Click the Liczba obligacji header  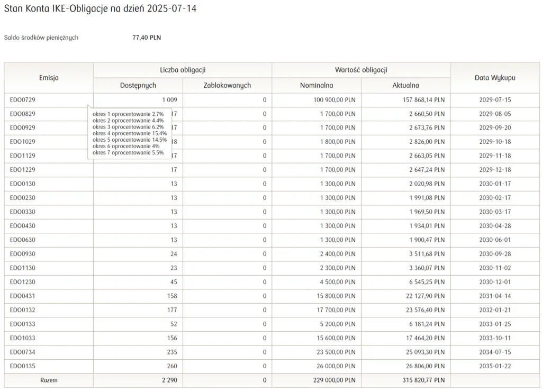point(183,70)
